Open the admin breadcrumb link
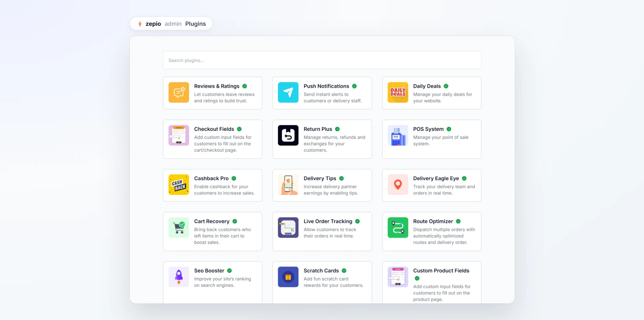 (x=173, y=24)
